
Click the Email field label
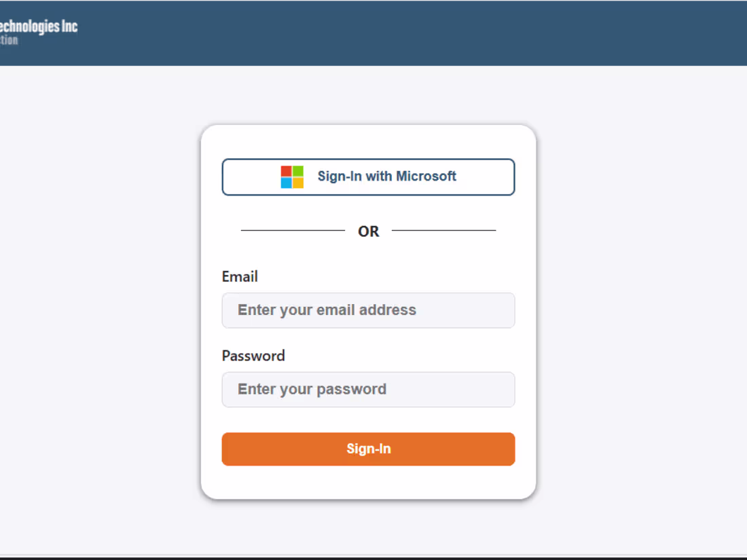click(240, 277)
